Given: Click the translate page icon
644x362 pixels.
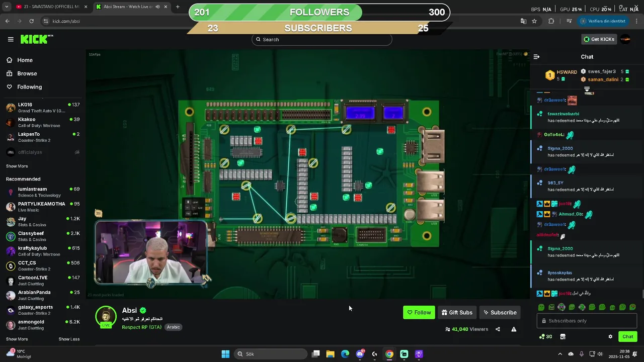Looking at the screenshot, I should tap(523, 21).
